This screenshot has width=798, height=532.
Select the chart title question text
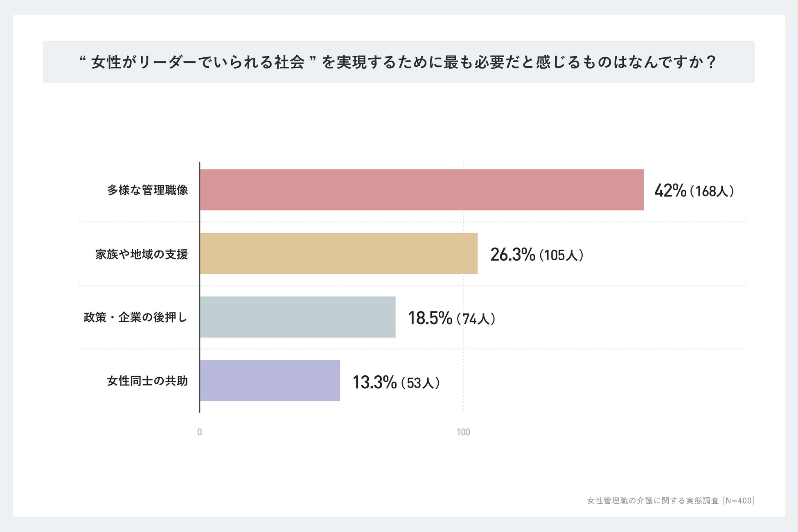pos(398,62)
